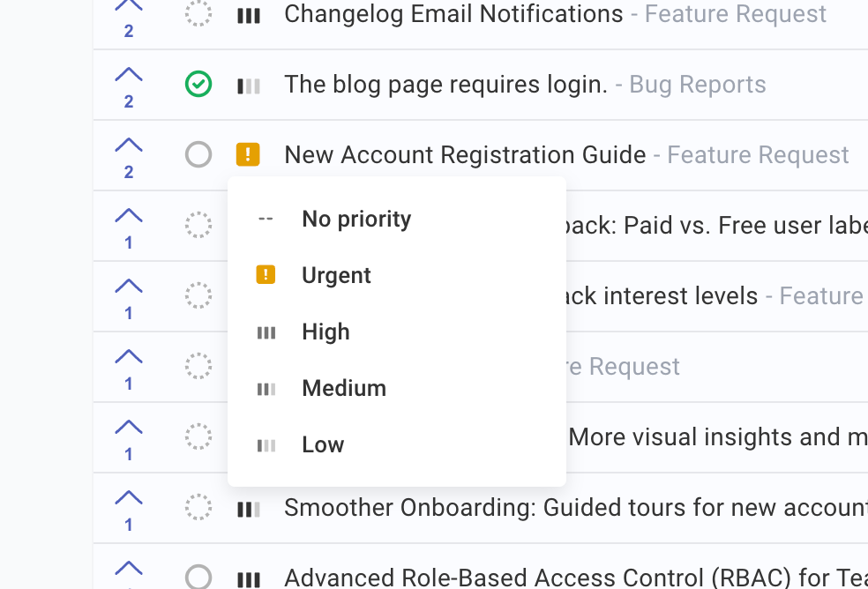Viewport: 868px width, 589px height.
Task: Upvote Smoother Onboarding guided tours post
Action: 129,497
